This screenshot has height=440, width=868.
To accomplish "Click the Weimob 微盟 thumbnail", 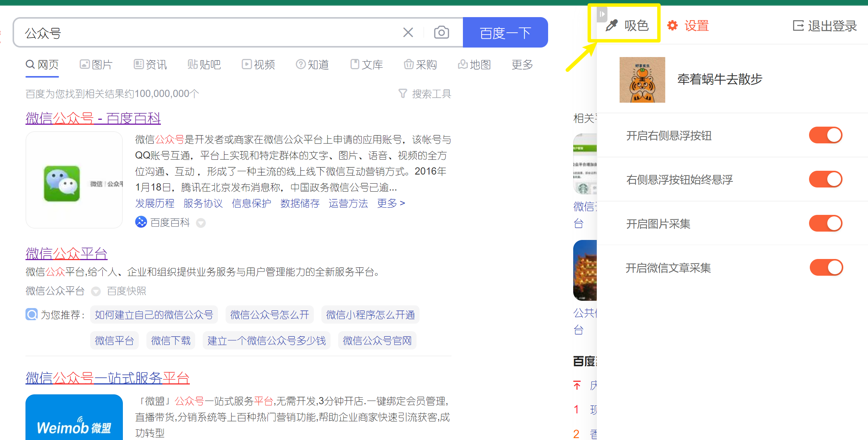I will tap(74, 417).
